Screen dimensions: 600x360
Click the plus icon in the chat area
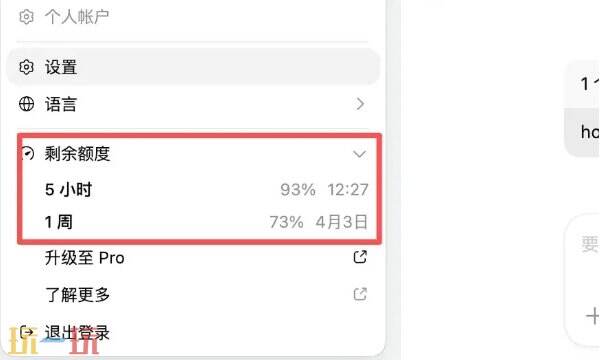593,316
